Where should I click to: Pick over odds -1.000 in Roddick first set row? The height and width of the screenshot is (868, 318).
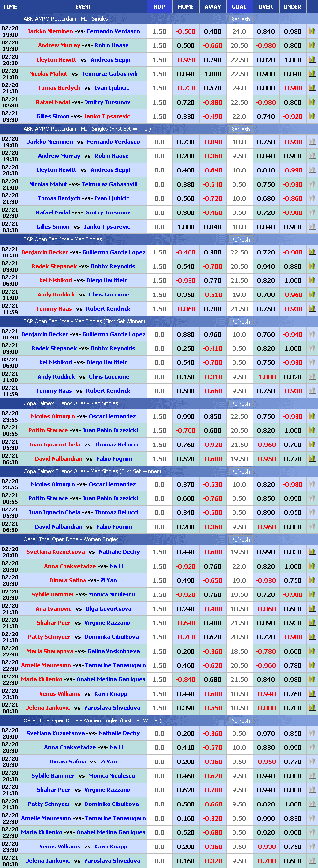[265, 377]
